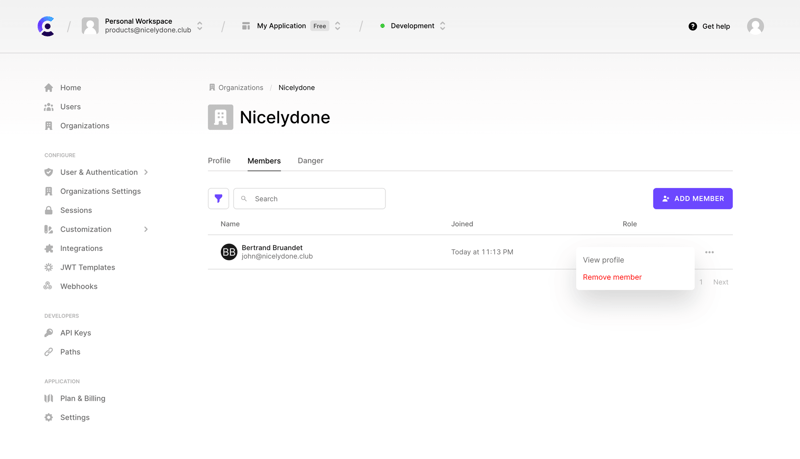Viewport: 800px width, 459px height.
Task: Open Sessions in the sidebar
Action: click(76, 210)
